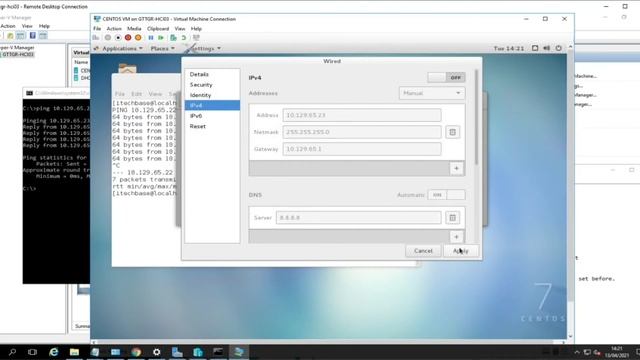Click the Ctrl+Alt+Del toolbar icon in VM Connection

pyautogui.click(x=96, y=38)
